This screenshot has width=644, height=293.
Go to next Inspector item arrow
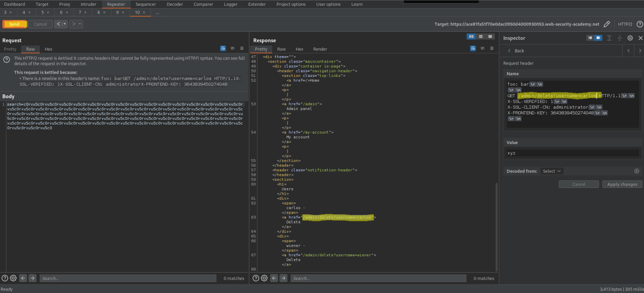[x=640, y=51]
